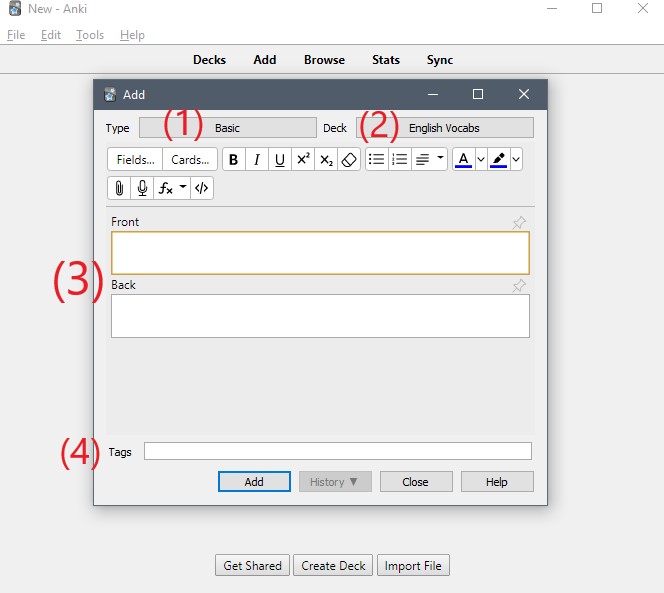Open the Fields... editor
664x593 pixels.
[135, 160]
